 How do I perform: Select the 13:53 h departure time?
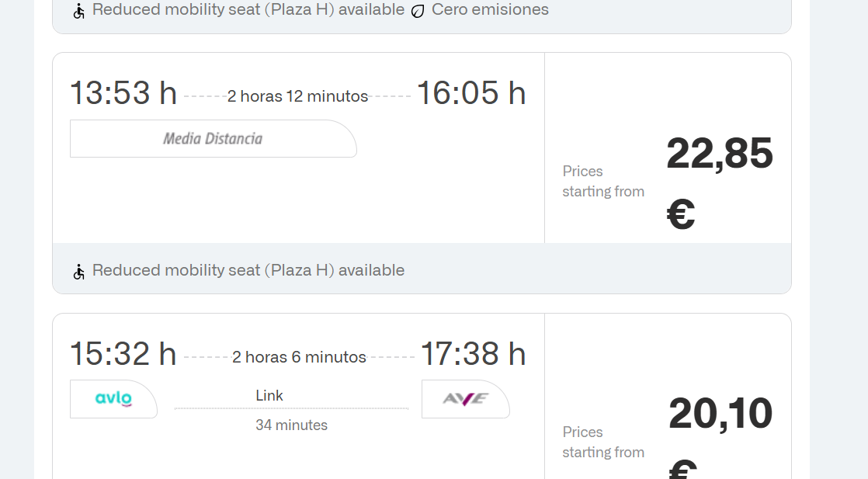[x=123, y=93]
